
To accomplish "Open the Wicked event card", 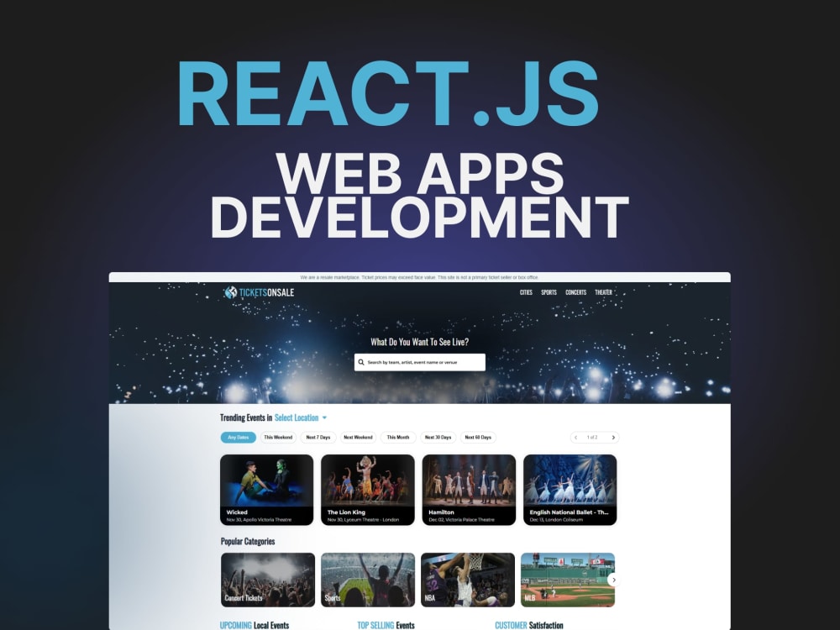I will pyautogui.click(x=265, y=489).
